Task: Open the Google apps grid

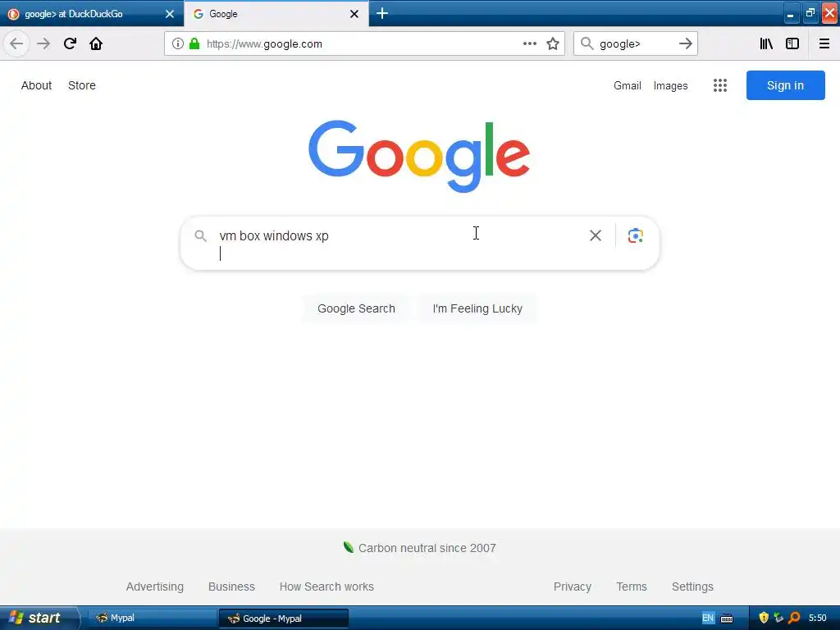Action: tap(720, 85)
